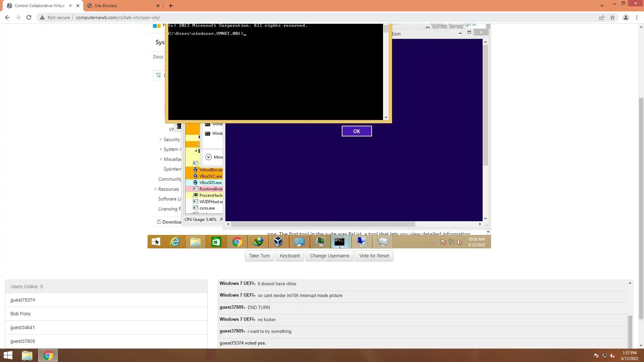Click the Take Turn button
The image size is (644, 362).
pyautogui.click(x=259, y=256)
